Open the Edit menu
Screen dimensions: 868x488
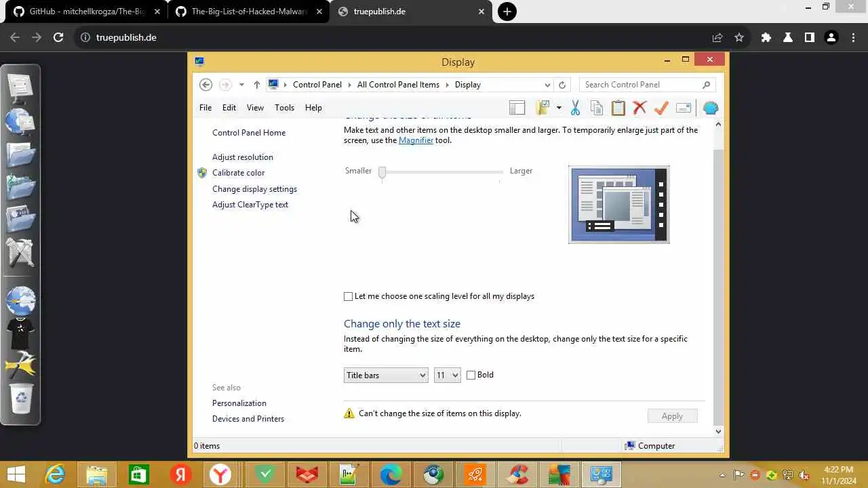(x=229, y=108)
